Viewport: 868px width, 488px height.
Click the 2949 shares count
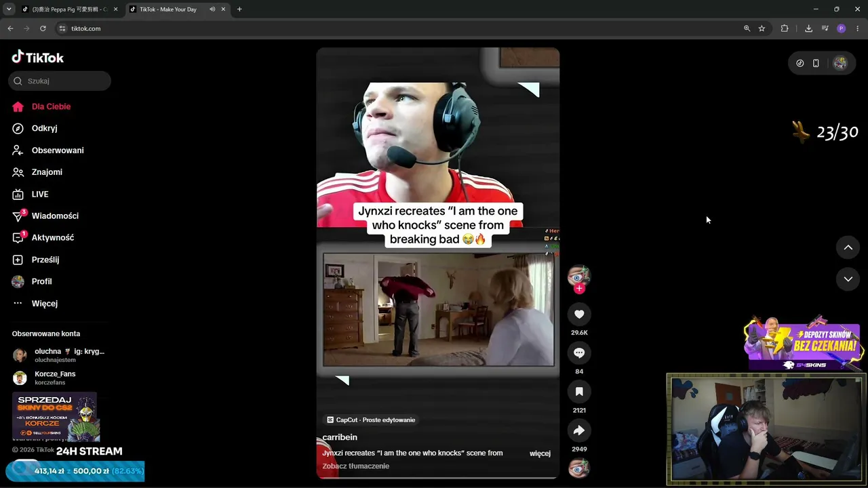(x=579, y=449)
